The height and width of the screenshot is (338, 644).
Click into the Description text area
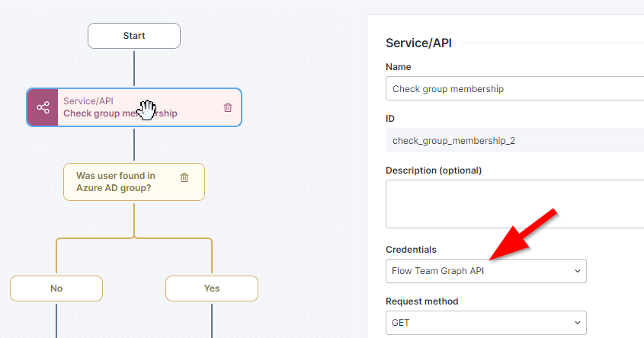[x=514, y=203]
